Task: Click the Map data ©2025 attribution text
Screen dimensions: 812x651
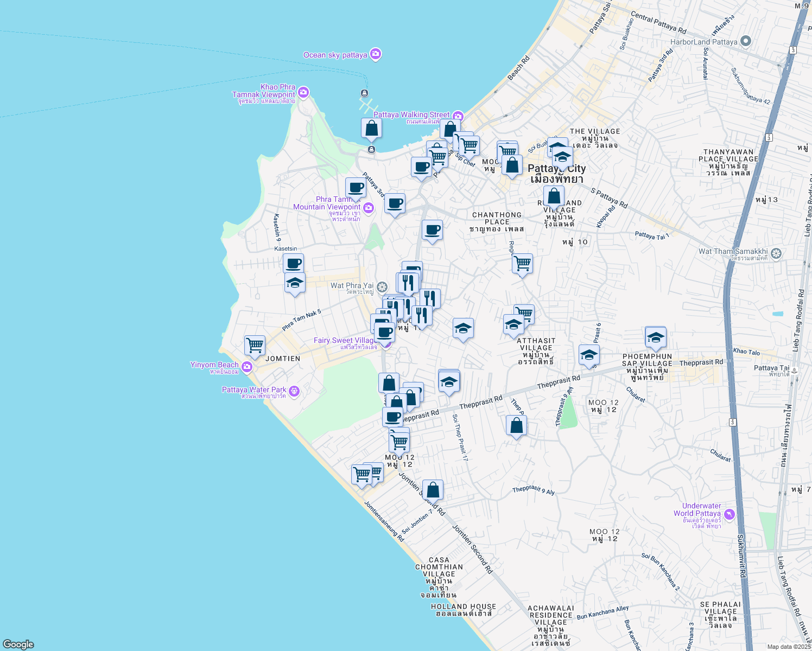Action: coord(788,647)
